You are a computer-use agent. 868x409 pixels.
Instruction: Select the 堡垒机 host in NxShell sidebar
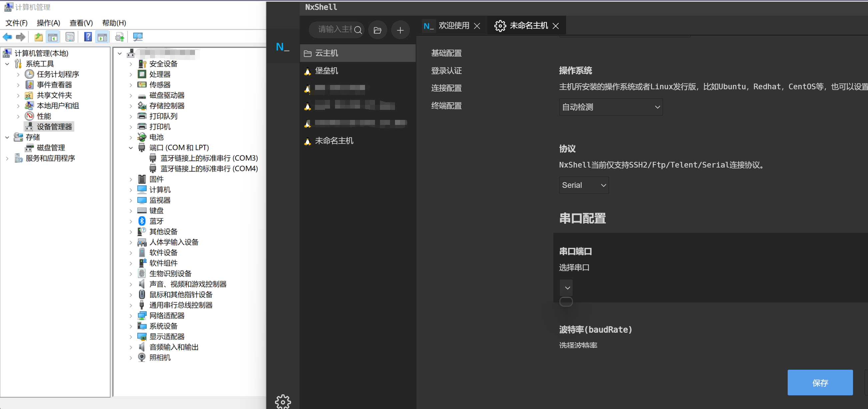(326, 71)
